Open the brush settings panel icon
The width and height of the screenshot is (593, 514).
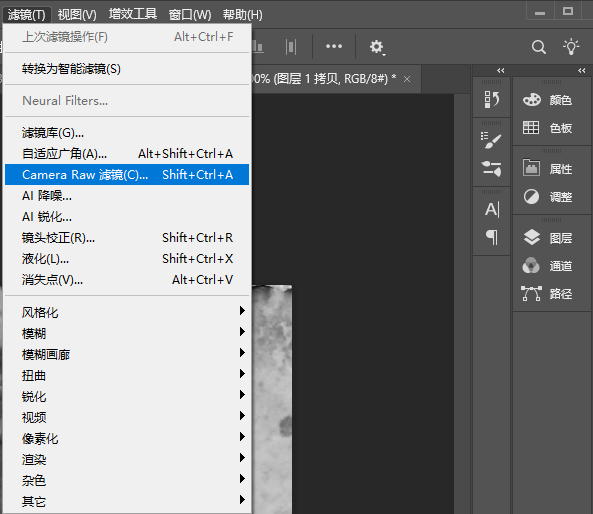click(492, 141)
